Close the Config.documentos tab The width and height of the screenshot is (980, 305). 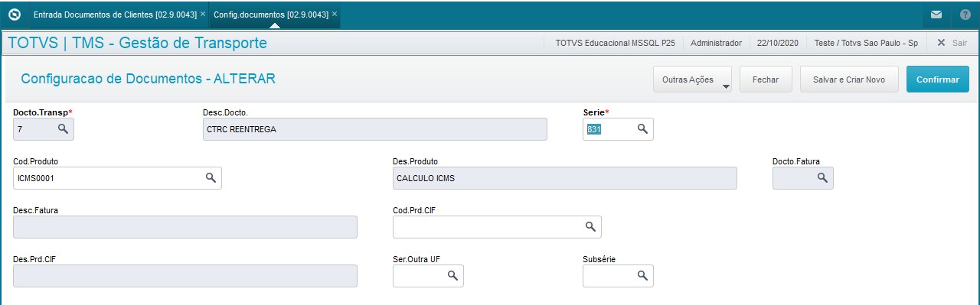[335, 14]
